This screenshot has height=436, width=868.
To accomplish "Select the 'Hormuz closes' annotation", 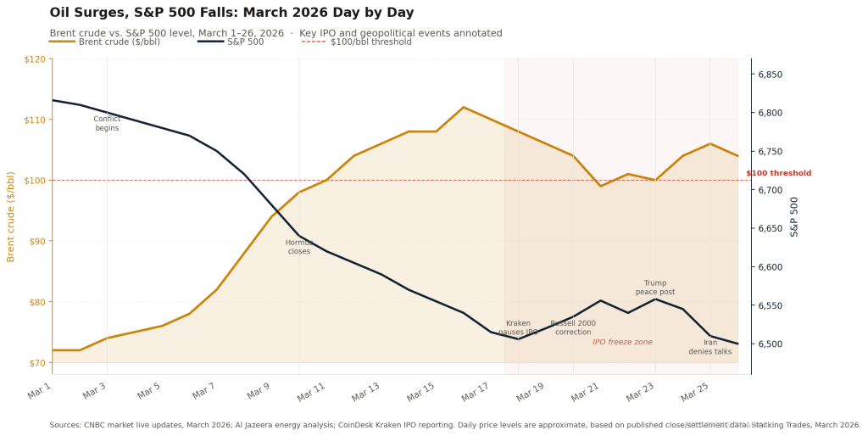I will (299, 247).
